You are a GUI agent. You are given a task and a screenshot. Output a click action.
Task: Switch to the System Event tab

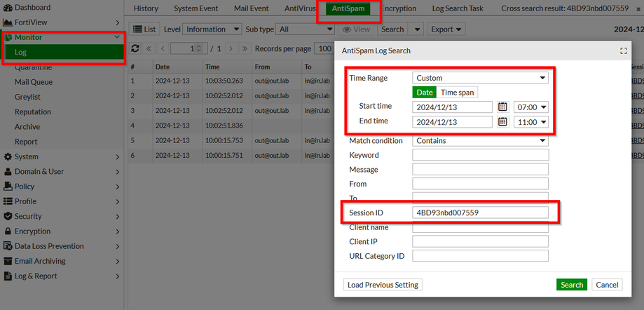point(196,8)
